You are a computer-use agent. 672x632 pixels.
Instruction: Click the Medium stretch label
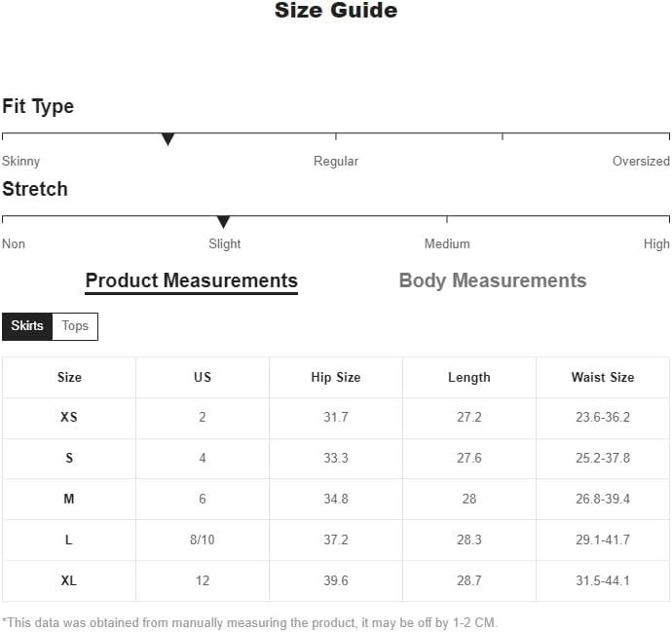(447, 243)
